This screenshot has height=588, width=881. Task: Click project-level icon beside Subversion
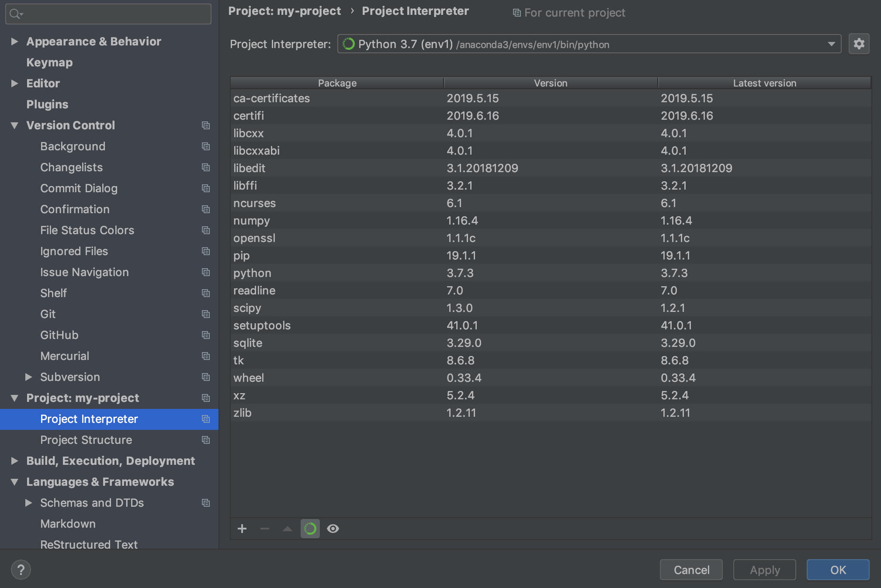(x=206, y=377)
